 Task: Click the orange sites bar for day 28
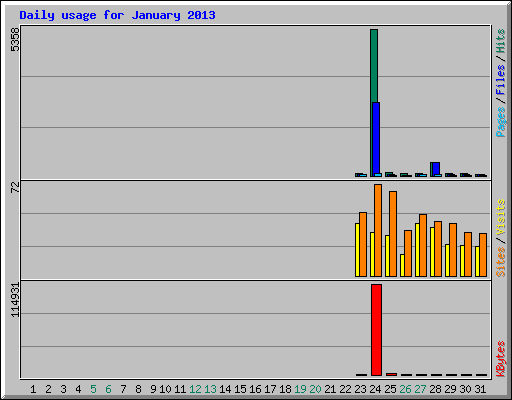438,249
